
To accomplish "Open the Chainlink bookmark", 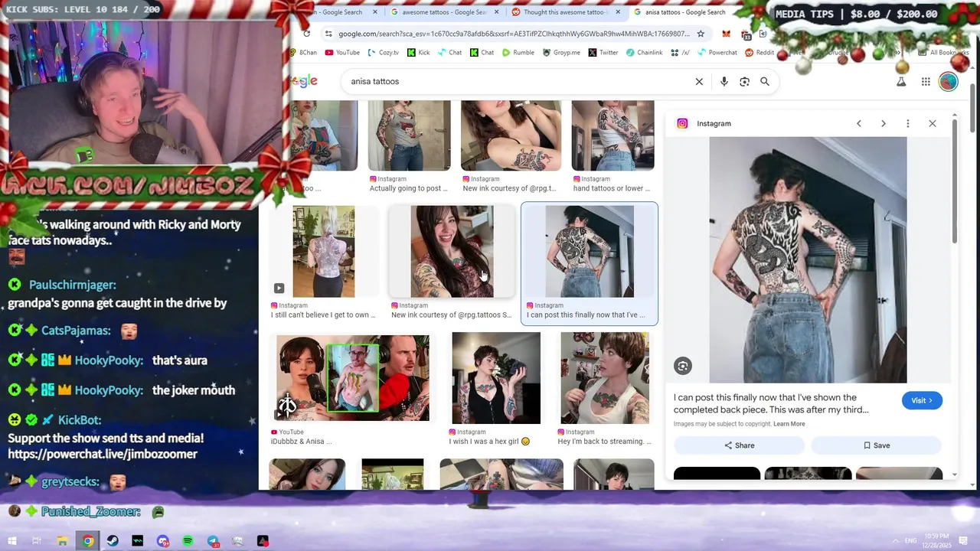I will tap(644, 53).
